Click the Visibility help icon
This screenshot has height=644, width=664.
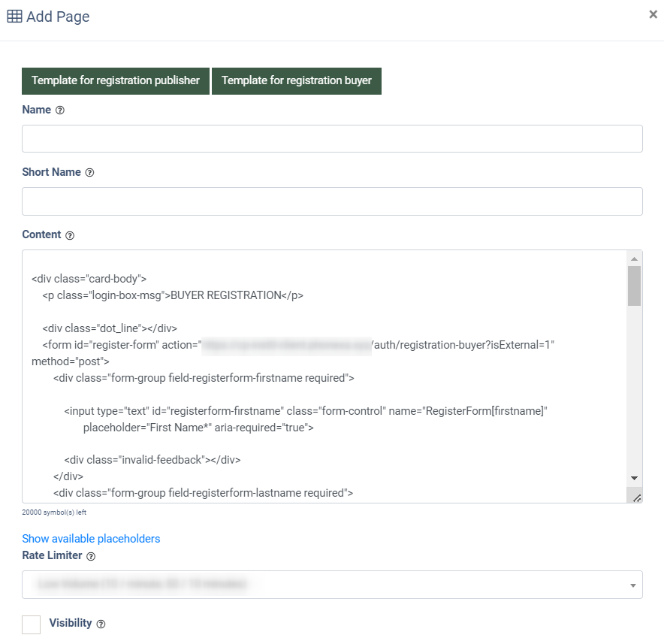click(x=101, y=624)
